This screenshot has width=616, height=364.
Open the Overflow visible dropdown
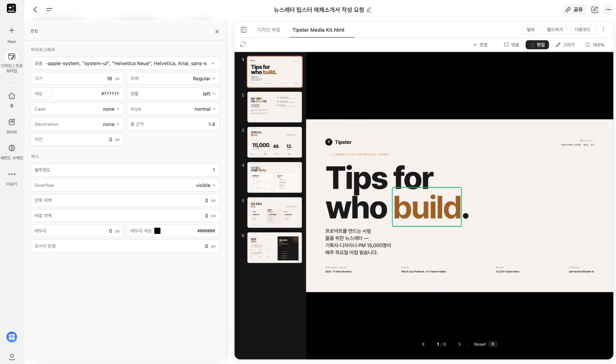[125, 185]
